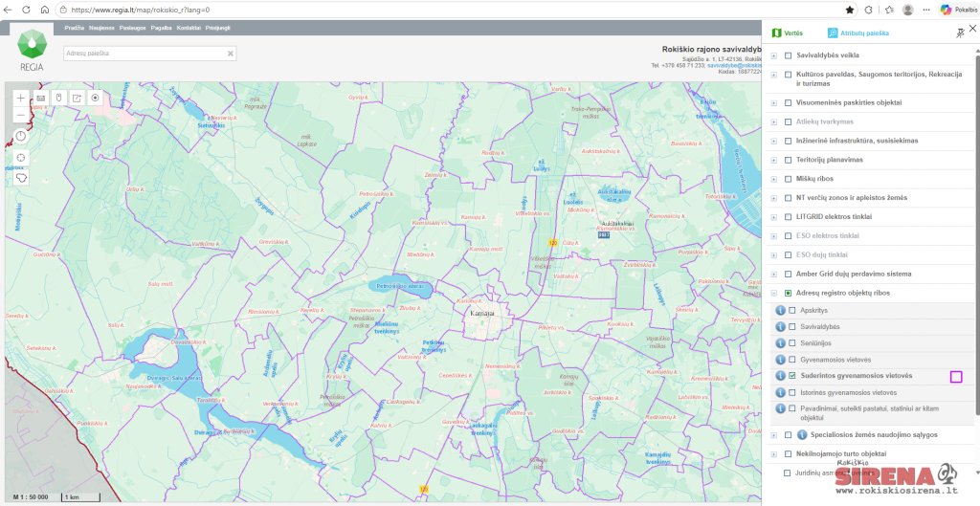980x506 pixels.
Task: Enable Savivaldybės veikla layer group checkbox
Action: (x=789, y=55)
